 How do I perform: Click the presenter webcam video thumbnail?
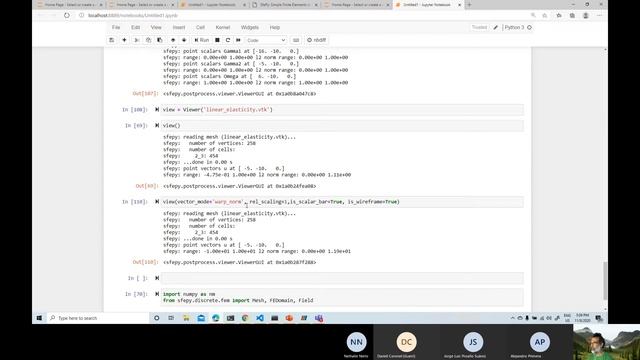point(607,342)
